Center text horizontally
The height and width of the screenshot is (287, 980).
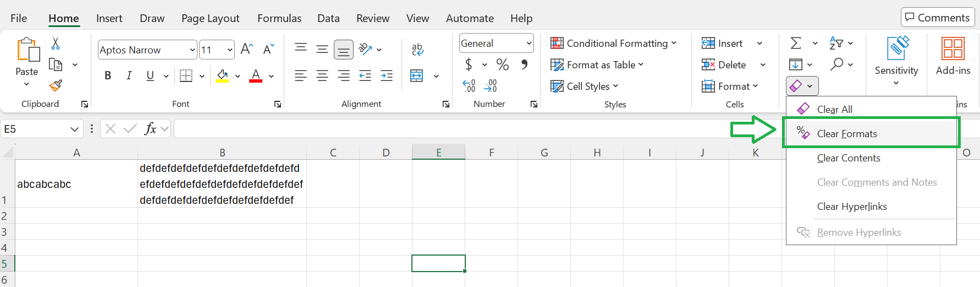coord(322,75)
